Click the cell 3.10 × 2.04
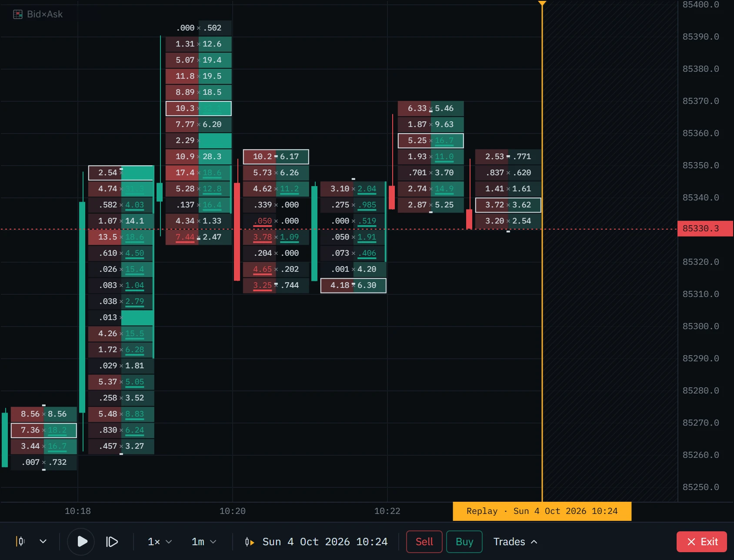734x560 pixels. (x=353, y=189)
